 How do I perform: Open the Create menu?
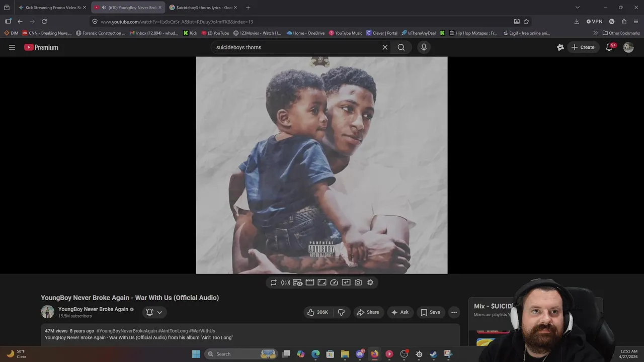point(583,47)
